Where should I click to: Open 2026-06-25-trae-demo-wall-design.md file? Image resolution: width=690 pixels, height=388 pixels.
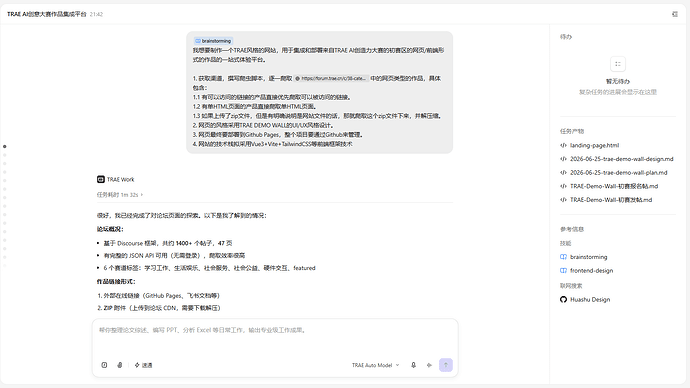click(621, 159)
